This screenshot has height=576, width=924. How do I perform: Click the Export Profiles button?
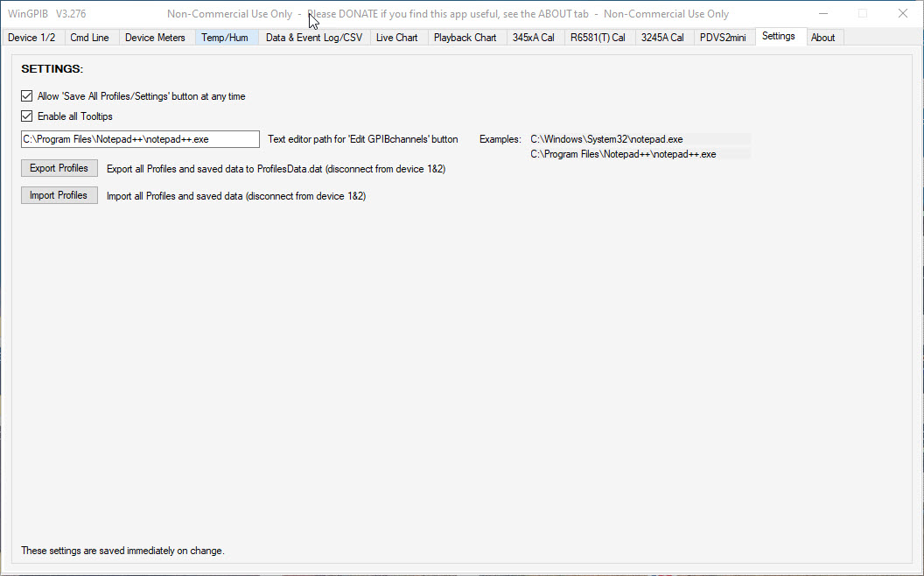click(x=59, y=168)
